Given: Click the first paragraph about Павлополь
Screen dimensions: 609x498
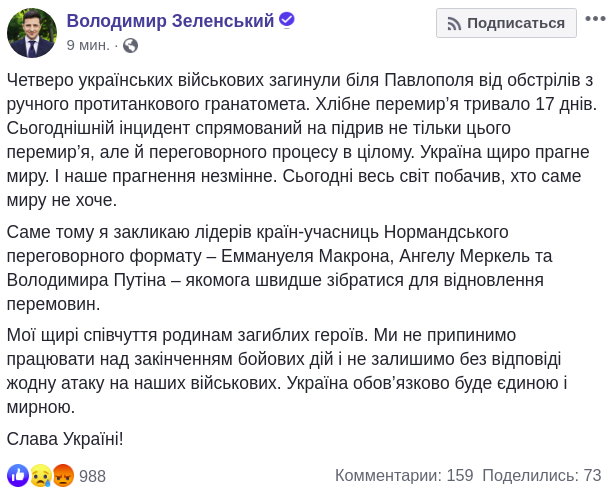Looking at the screenshot, I should 300,139.
